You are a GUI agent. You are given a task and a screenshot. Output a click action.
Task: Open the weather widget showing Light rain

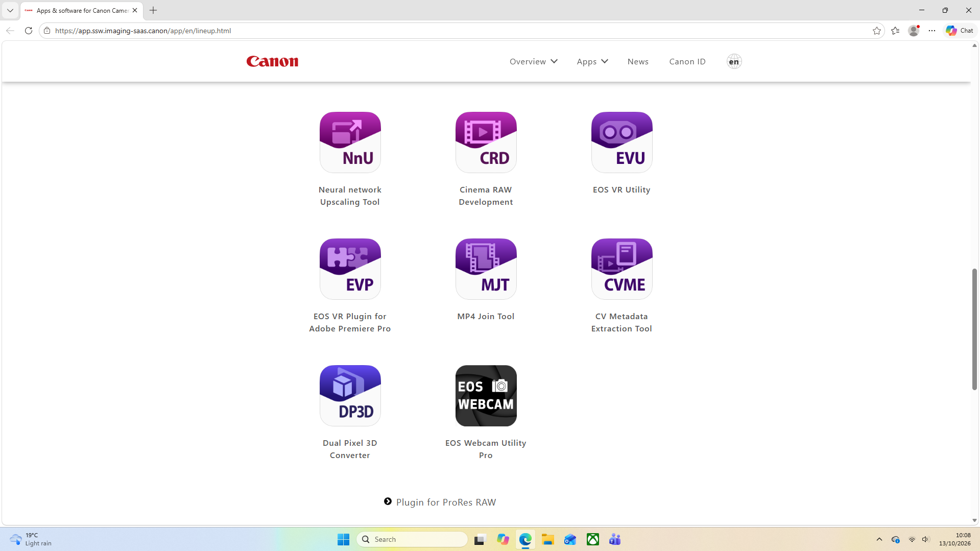pyautogui.click(x=32, y=539)
